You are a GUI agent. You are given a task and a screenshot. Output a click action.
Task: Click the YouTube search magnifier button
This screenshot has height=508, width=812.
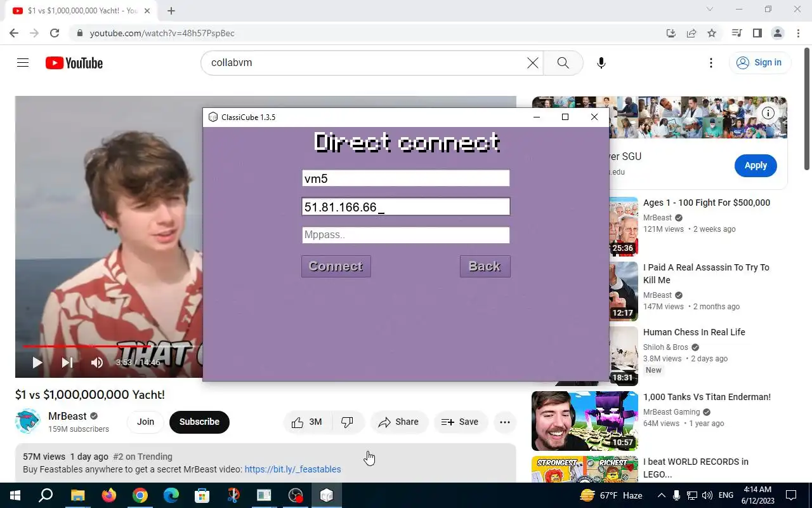(563, 63)
